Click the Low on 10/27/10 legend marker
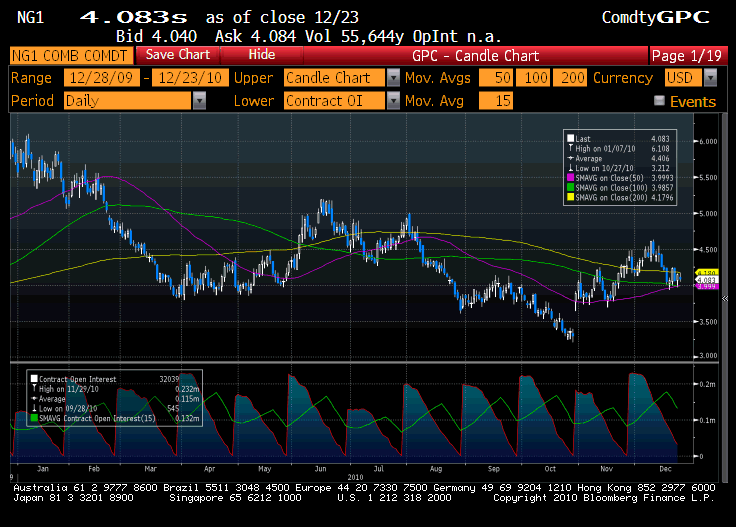736x527 pixels. coord(570,167)
